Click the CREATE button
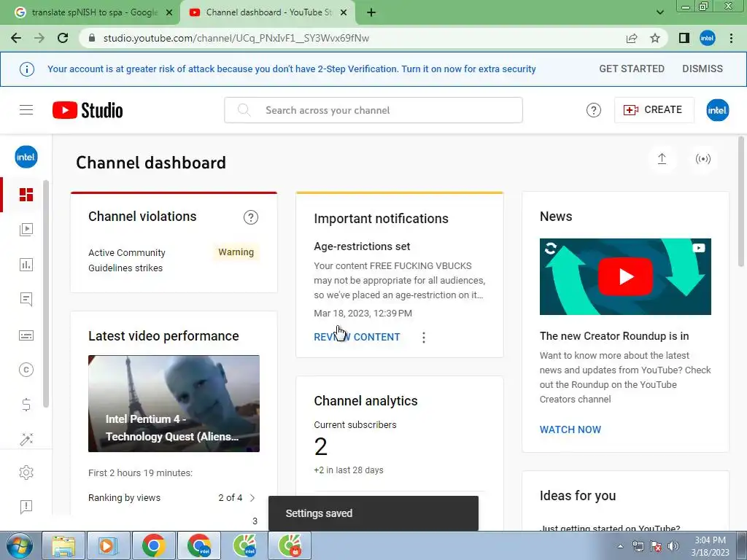Viewport: 747px width, 560px height. tap(654, 110)
